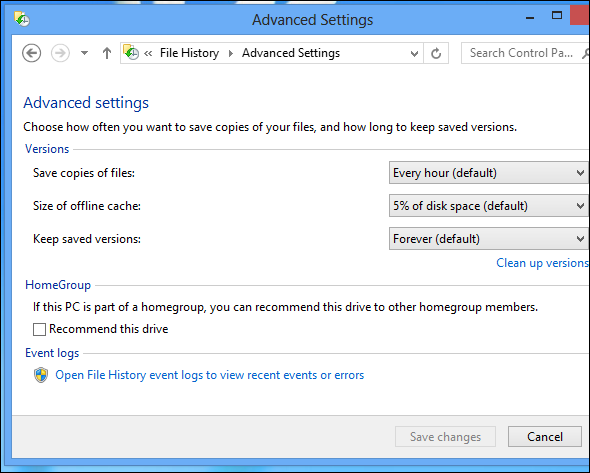590x473 pixels.
Task: Click the Event logs section label
Action: point(52,353)
